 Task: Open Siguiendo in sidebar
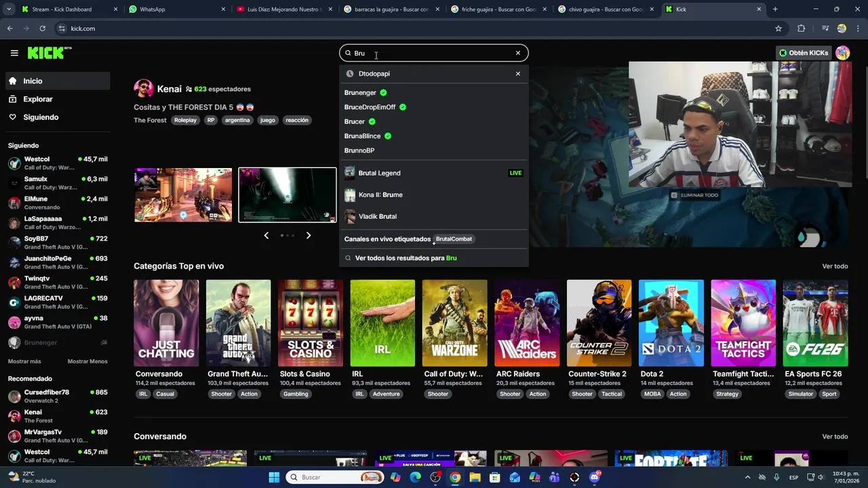pos(58,117)
